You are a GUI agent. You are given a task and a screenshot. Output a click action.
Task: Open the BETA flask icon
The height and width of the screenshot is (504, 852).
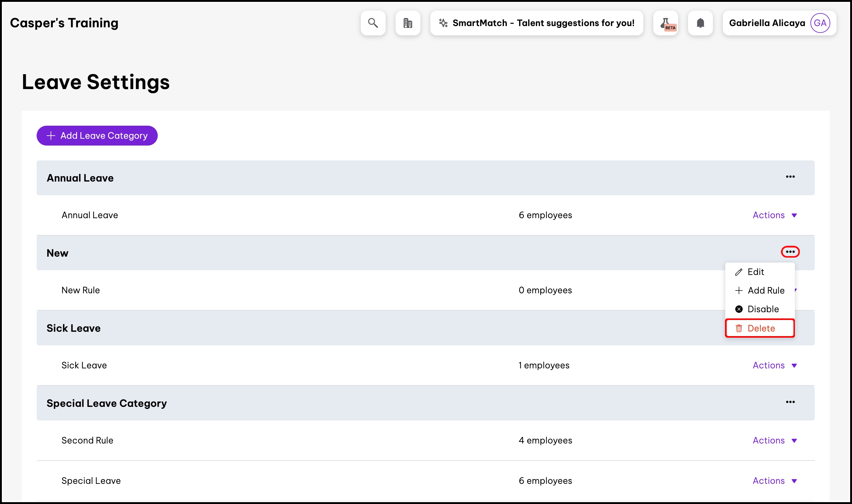point(665,23)
